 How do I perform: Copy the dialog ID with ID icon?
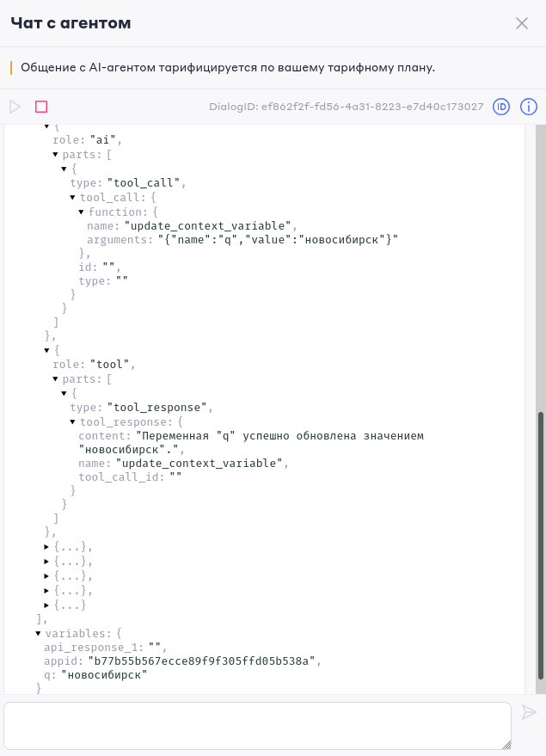click(501, 107)
